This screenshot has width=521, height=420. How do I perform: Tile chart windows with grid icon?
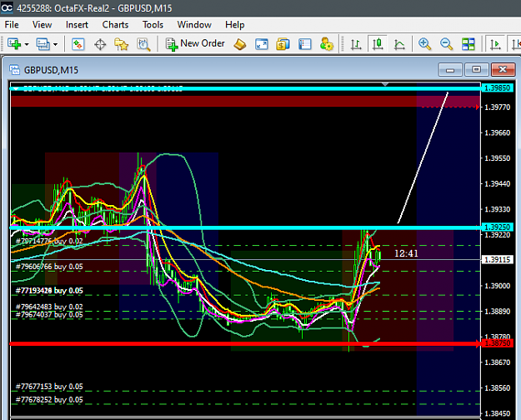coord(468,44)
